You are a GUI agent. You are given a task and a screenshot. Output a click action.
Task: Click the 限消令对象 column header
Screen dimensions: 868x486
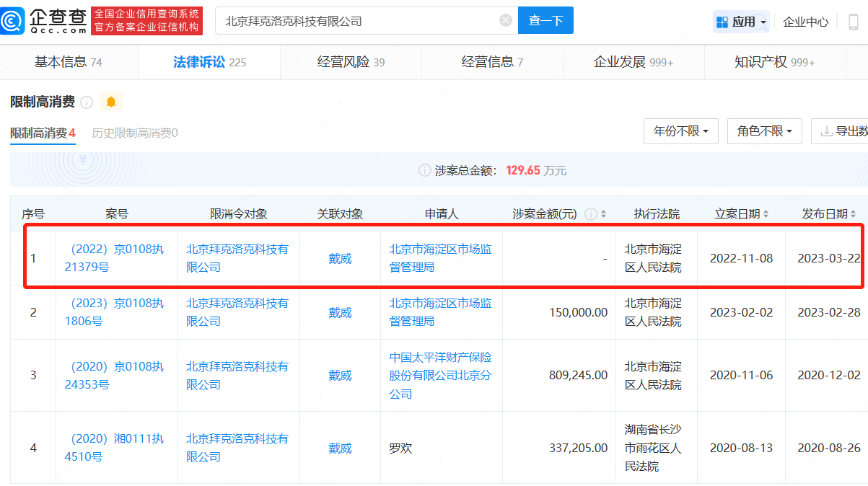click(239, 214)
